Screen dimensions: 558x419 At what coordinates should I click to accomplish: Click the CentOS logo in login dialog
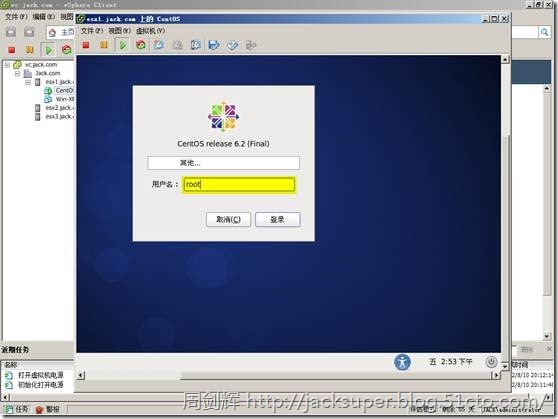pyautogui.click(x=223, y=116)
